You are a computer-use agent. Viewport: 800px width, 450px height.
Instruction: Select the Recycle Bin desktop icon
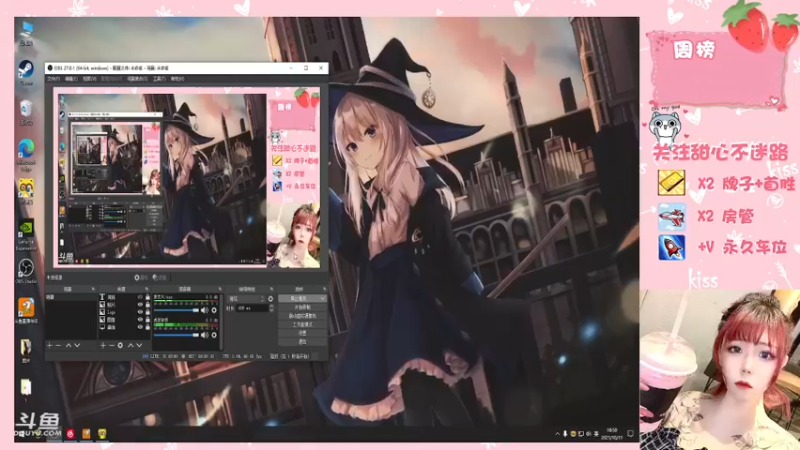(x=26, y=112)
